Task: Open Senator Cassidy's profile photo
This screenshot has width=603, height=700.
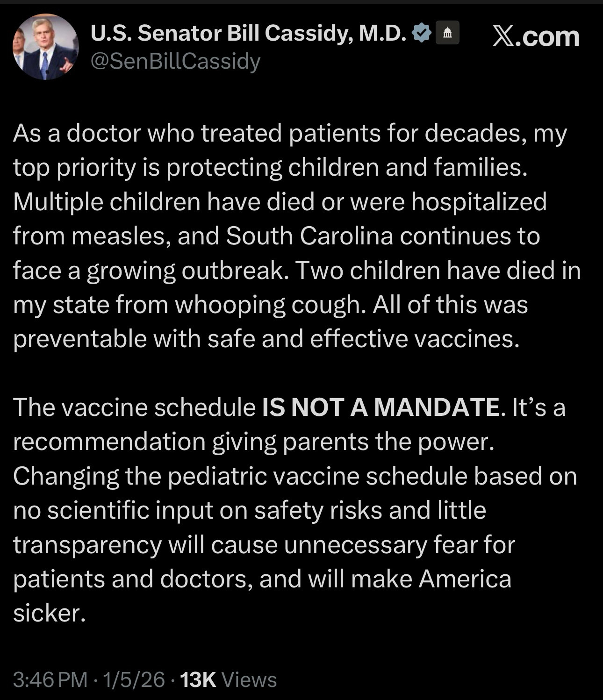Action: tap(45, 46)
